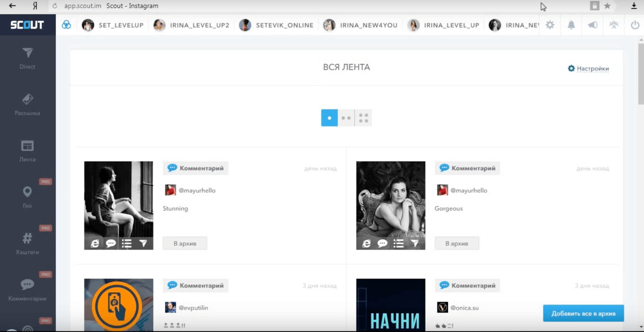644x332 pixels.
Task: Open Рассылка in the sidebar
Action: coord(28,105)
